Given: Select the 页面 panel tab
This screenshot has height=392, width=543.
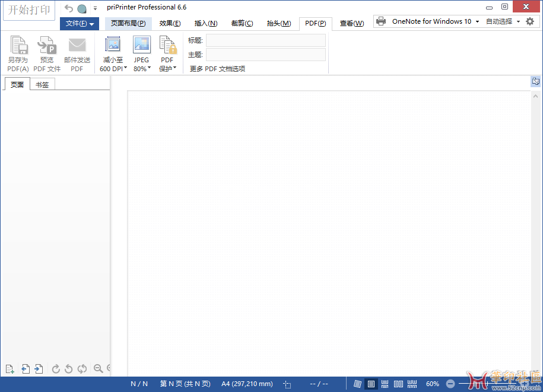Looking at the screenshot, I should [17, 84].
